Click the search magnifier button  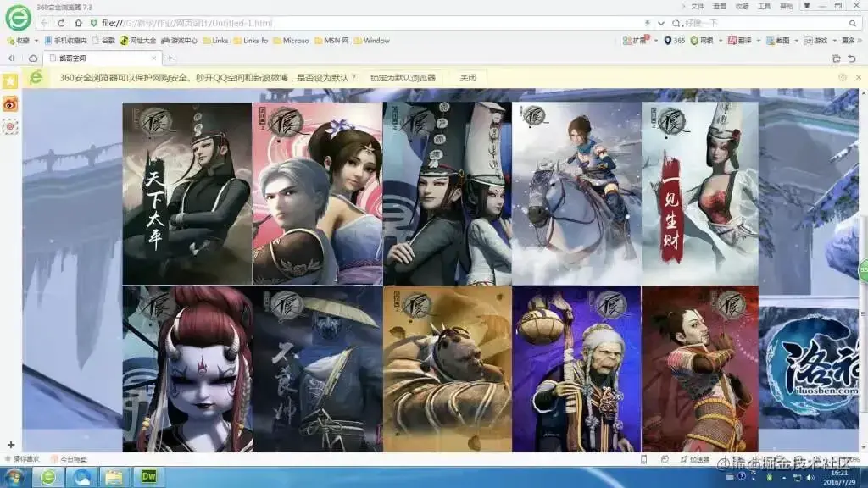click(x=853, y=23)
